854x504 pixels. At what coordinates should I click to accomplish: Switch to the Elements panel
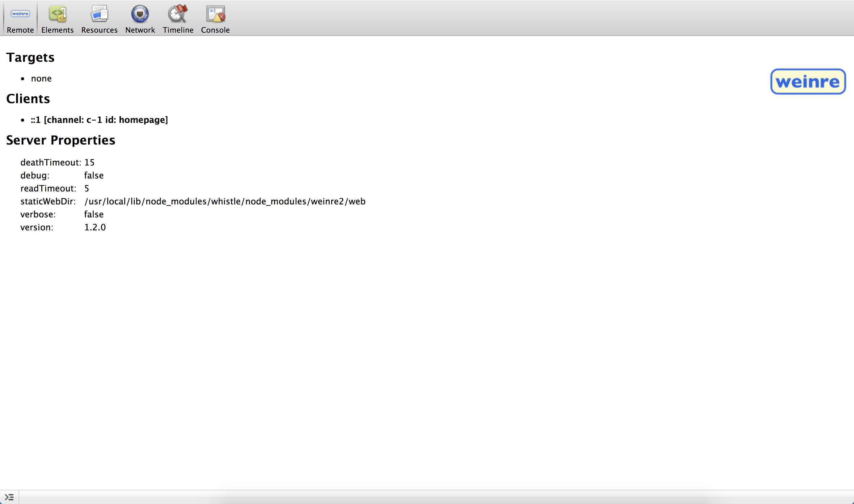[57, 19]
